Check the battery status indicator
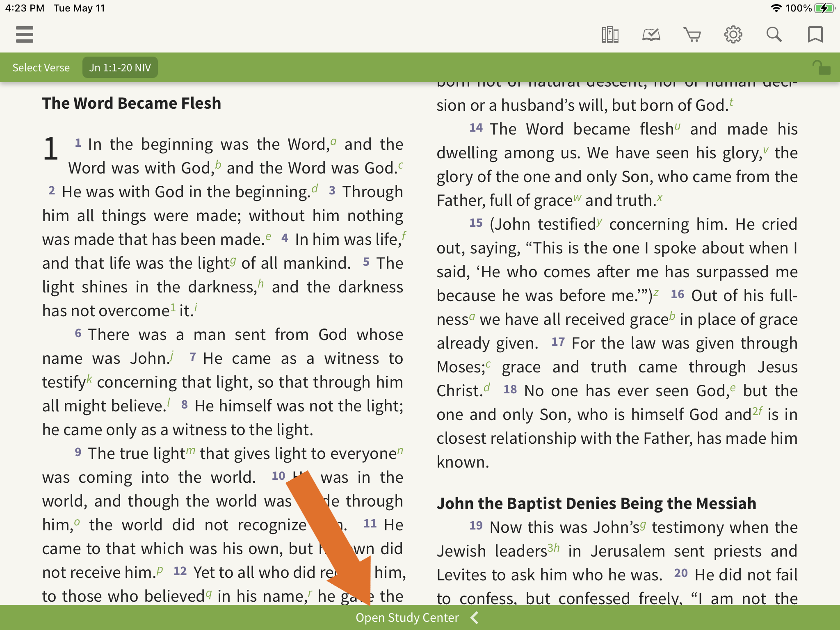The height and width of the screenshot is (630, 840). click(x=825, y=8)
